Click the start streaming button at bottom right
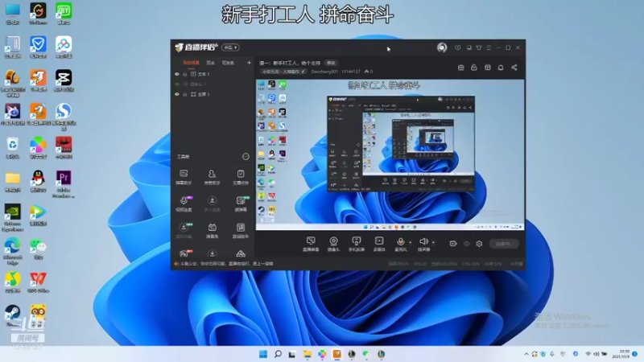The image size is (644, 362). click(504, 244)
